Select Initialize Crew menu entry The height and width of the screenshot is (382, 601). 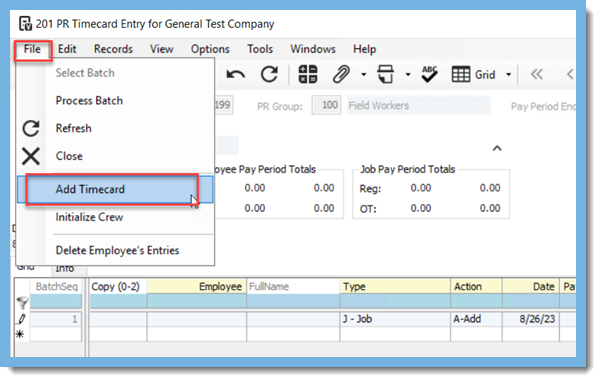pyautogui.click(x=115, y=217)
